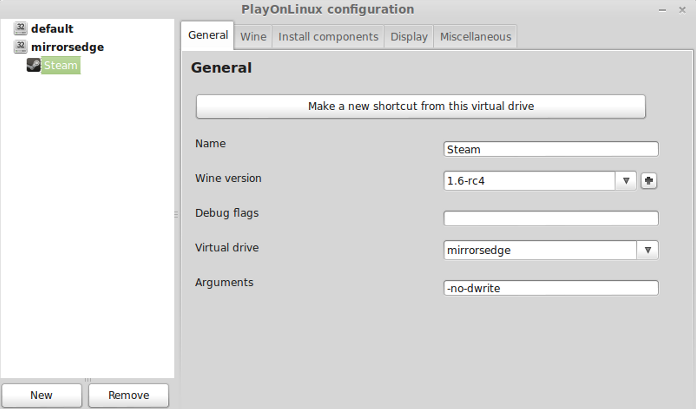The width and height of the screenshot is (696, 409).
Task: Open the Virtual drive dropdown arrow
Action: 648,250
